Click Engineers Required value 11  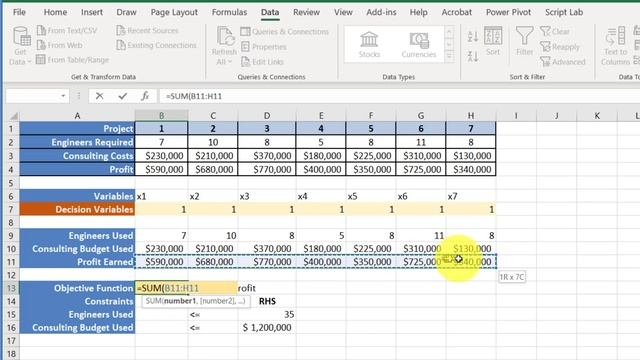(421, 142)
